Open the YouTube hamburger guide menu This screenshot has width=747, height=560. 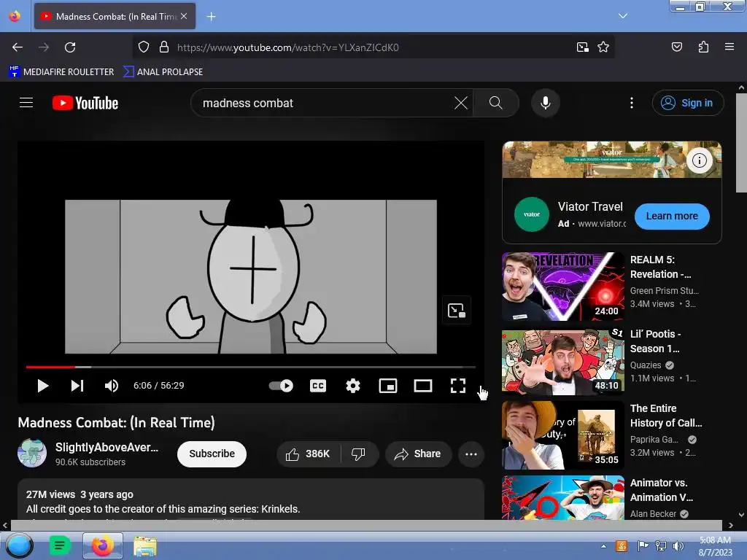26,103
